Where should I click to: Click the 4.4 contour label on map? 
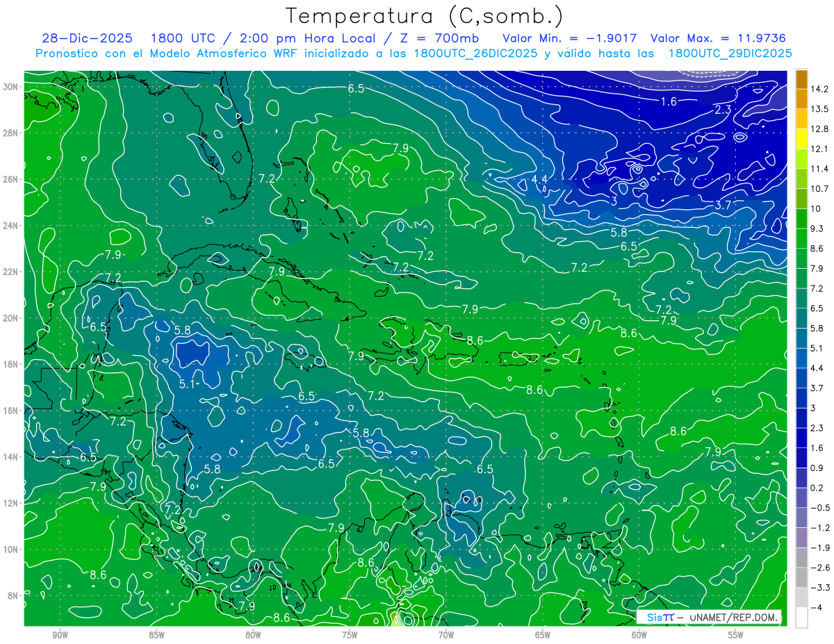(539, 180)
